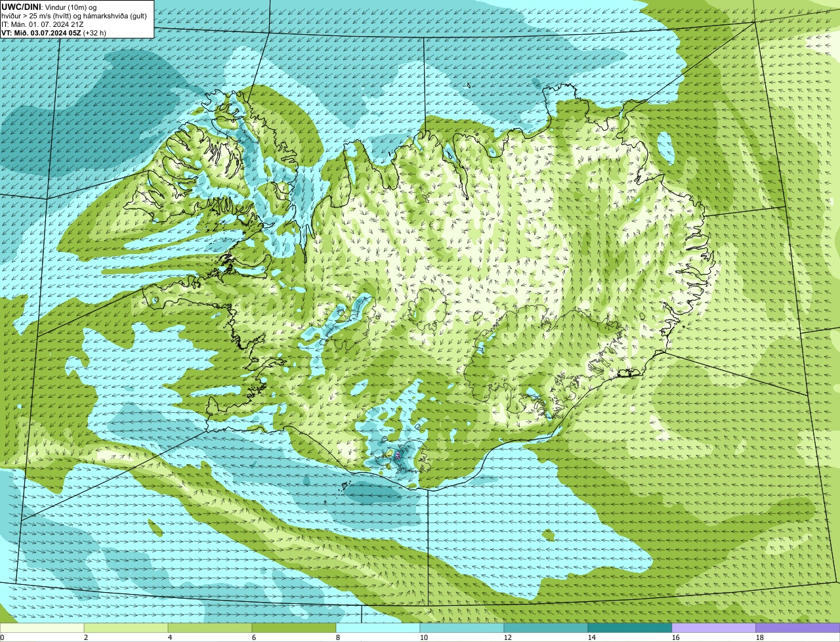Pick the 12–14 teal legend segment
840x642 pixels.
coord(546,628)
